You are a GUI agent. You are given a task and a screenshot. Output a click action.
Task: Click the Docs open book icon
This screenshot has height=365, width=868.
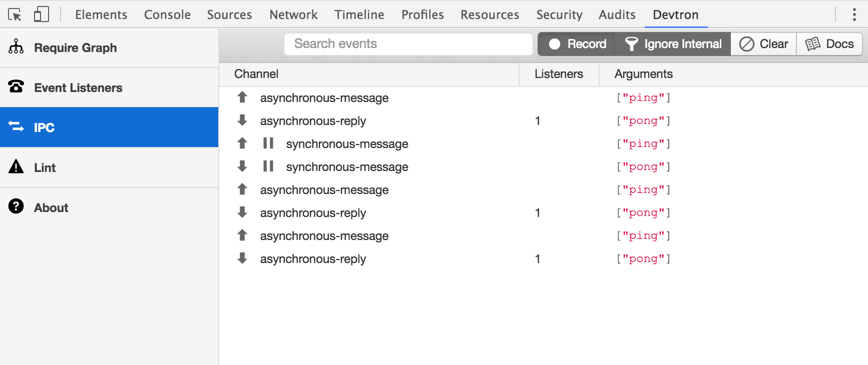[x=813, y=44]
